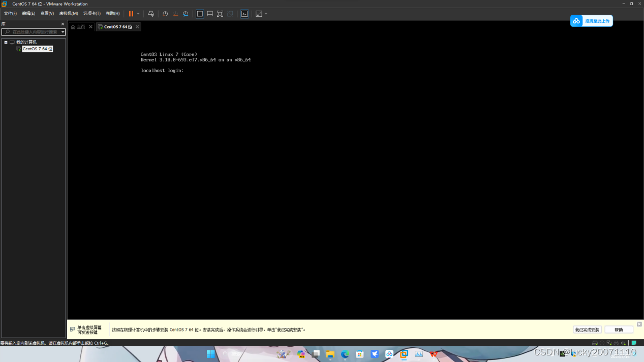Screen dimensions: 644x362
Task: Click the hard disk device status icon
Action: [595, 343]
